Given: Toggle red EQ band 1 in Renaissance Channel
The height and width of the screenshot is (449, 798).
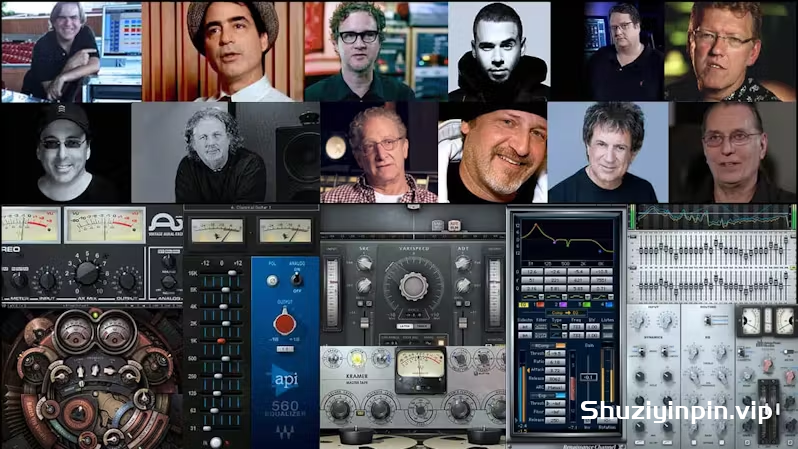Looking at the screenshot, I should point(540,305).
